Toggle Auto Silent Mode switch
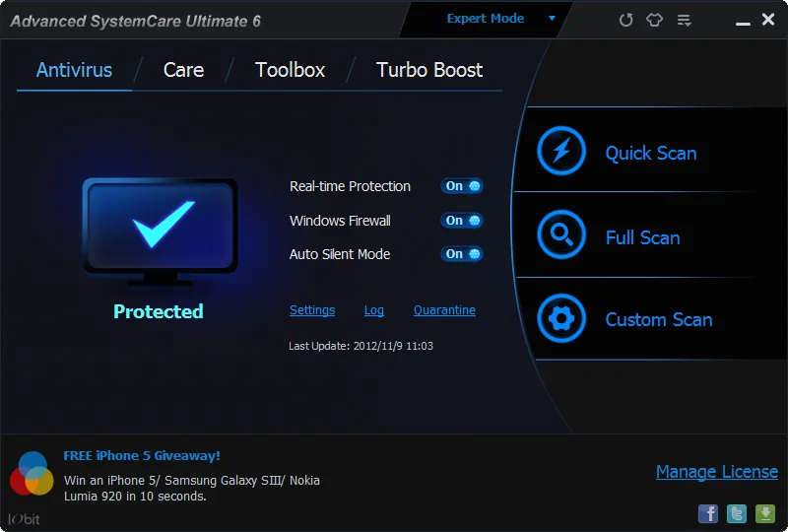This screenshot has width=788, height=532. (461, 254)
